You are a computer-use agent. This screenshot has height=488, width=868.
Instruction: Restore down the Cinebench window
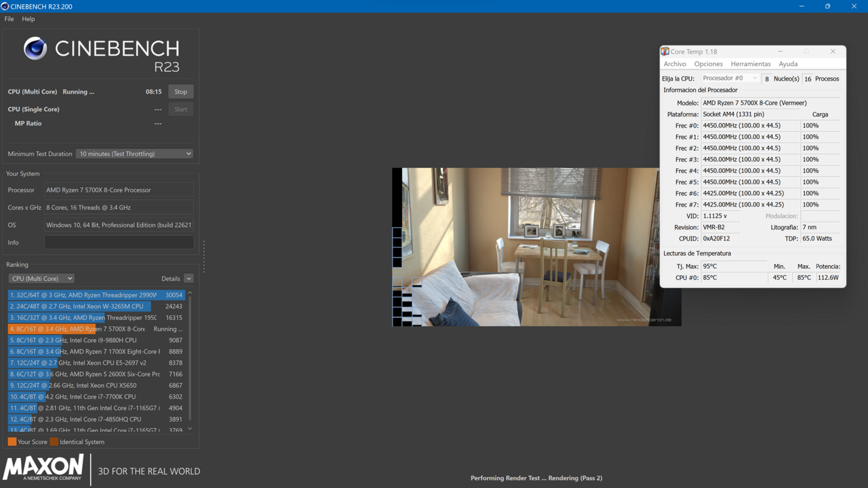click(x=827, y=6)
